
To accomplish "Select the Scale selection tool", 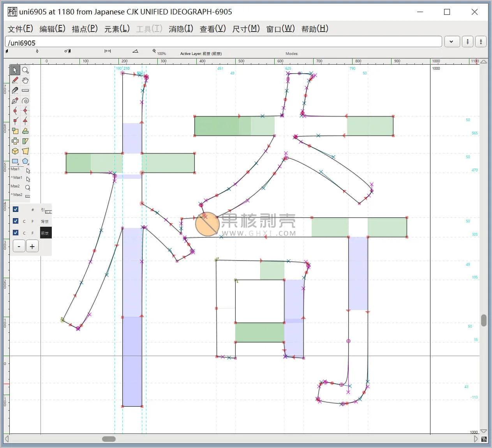I will pyautogui.click(x=15, y=131).
